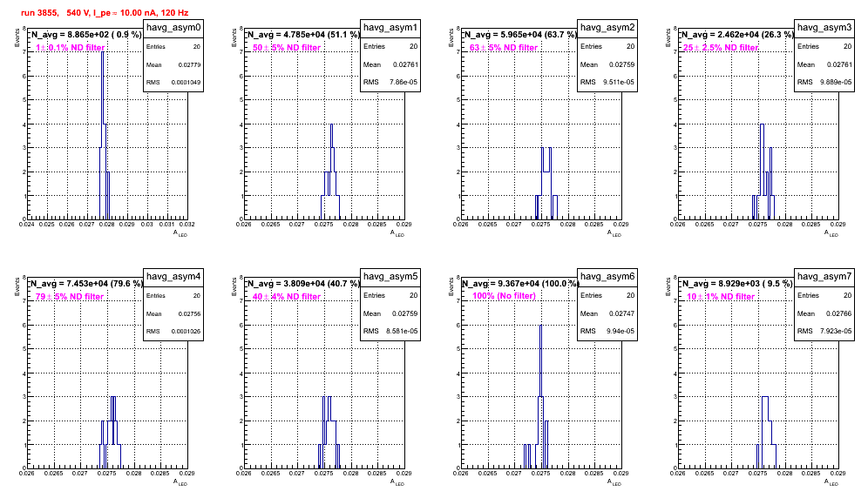
Task: Click the N_avg = 2.462e+04 label
Action: (737, 34)
